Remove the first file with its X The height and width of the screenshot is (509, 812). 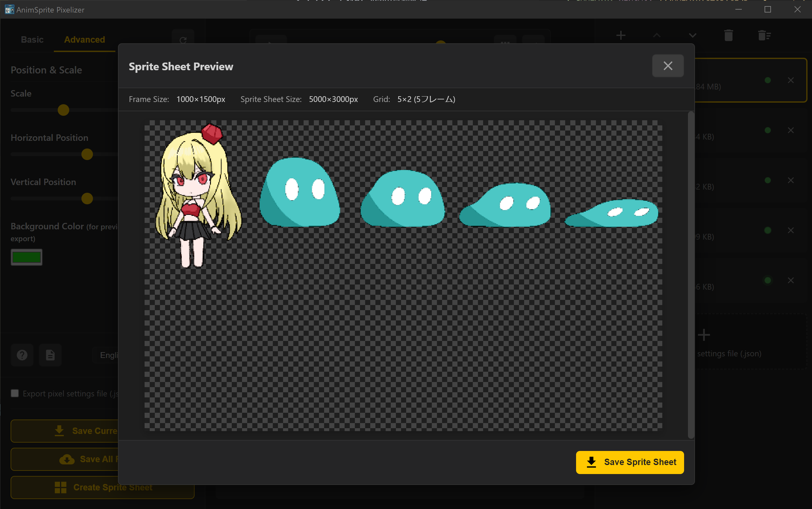coord(791,80)
